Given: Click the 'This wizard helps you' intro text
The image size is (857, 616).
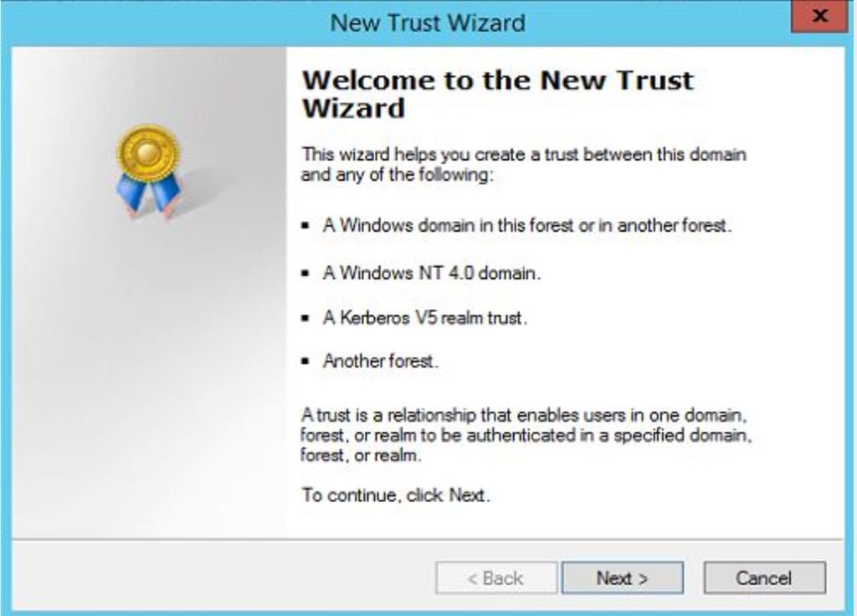Looking at the screenshot, I should (524, 164).
